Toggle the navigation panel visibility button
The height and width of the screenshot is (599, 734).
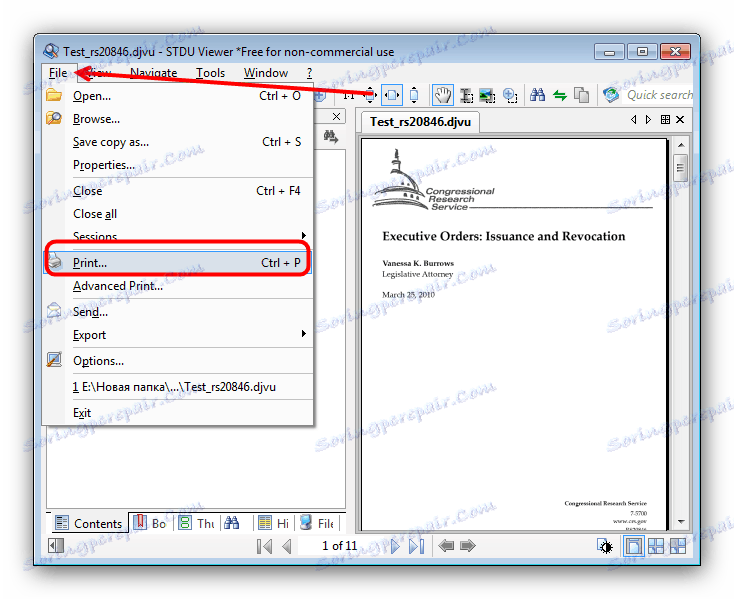click(56, 546)
